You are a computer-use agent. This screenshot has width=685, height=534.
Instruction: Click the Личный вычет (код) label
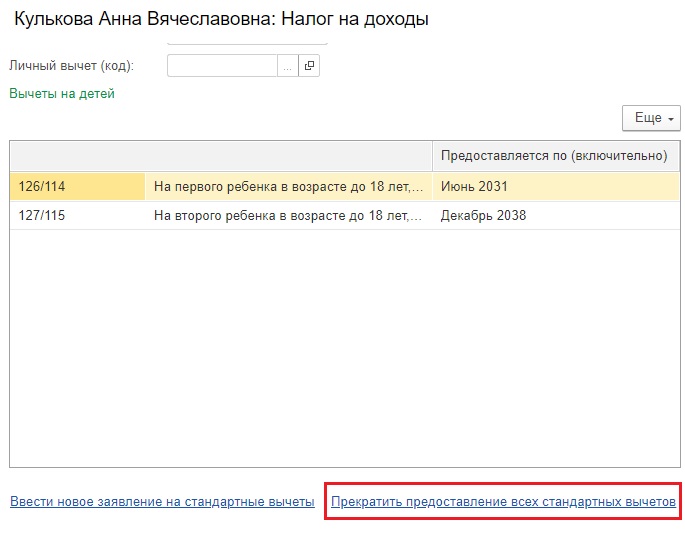point(72,66)
